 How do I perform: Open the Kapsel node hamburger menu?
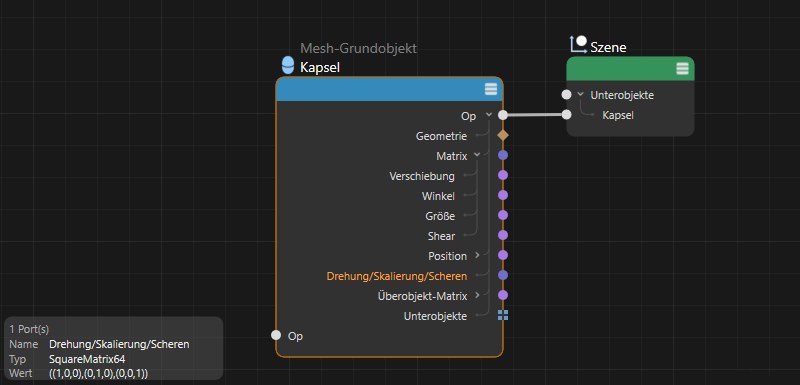pyautogui.click(x=490, y=90)
